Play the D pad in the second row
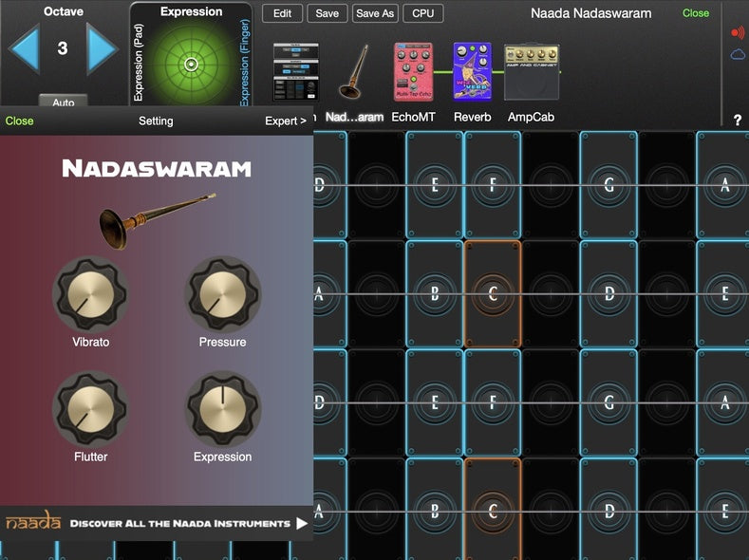Image resolution: width=749 pixels, height=560 pixels. (x=609, y=293)
